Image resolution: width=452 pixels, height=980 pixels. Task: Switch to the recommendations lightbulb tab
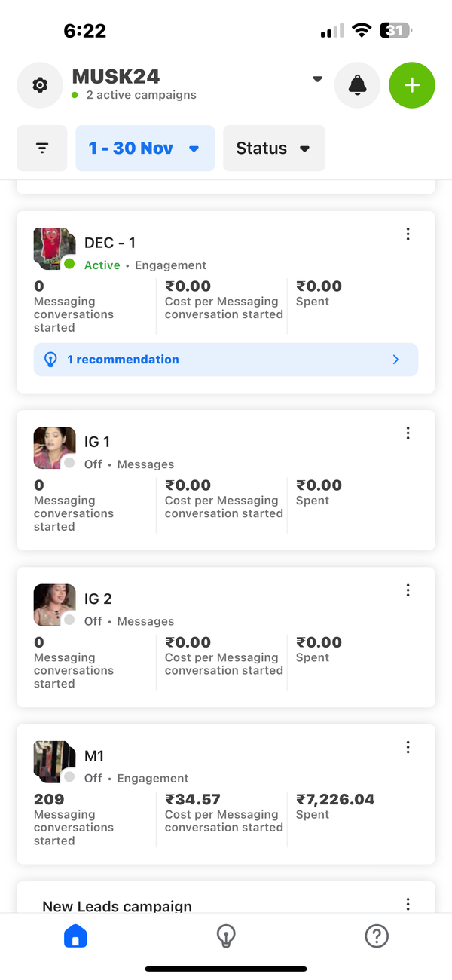point(226,936)
